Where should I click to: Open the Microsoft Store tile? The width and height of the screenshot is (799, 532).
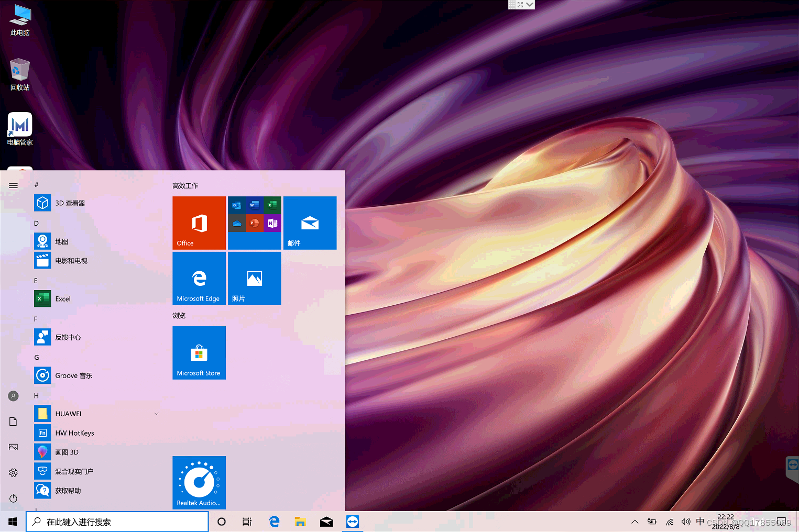pos(199,353)
